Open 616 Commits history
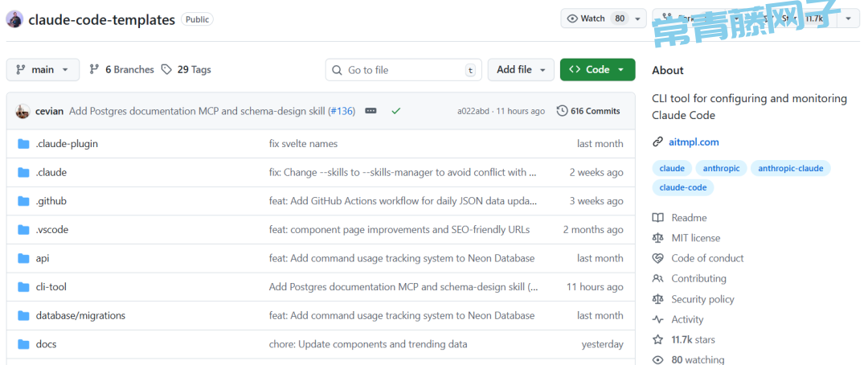This screenshot has width=868, height=365. [x=588, y=111]
